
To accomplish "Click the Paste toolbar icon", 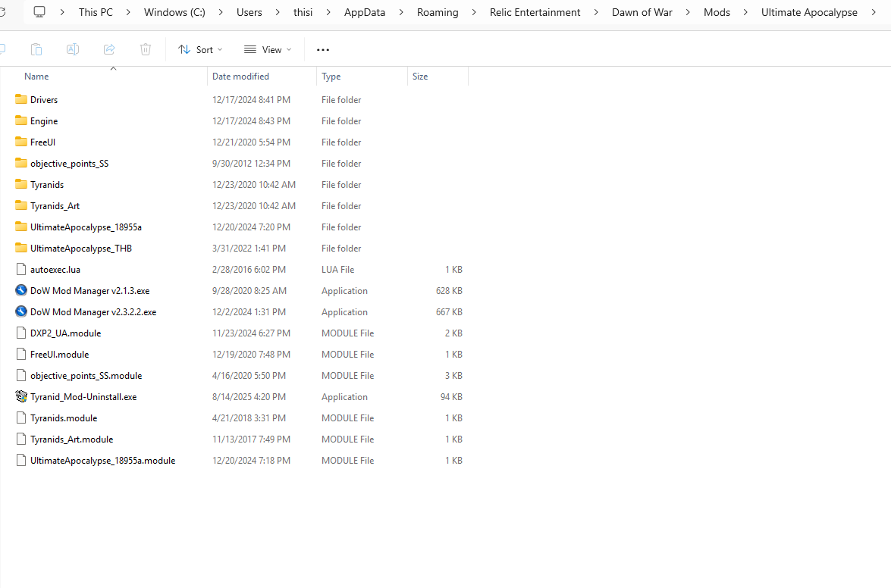I will click(36, 49).
